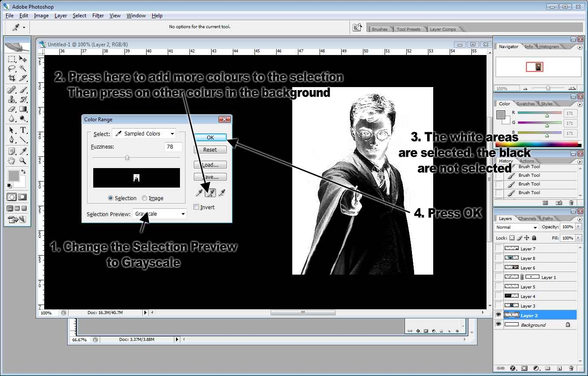Image resolution: width=588 pixels, height=376 pixels.
Task: Select the Blur tool
Action: pyautogui.click(x=12, y=118)
